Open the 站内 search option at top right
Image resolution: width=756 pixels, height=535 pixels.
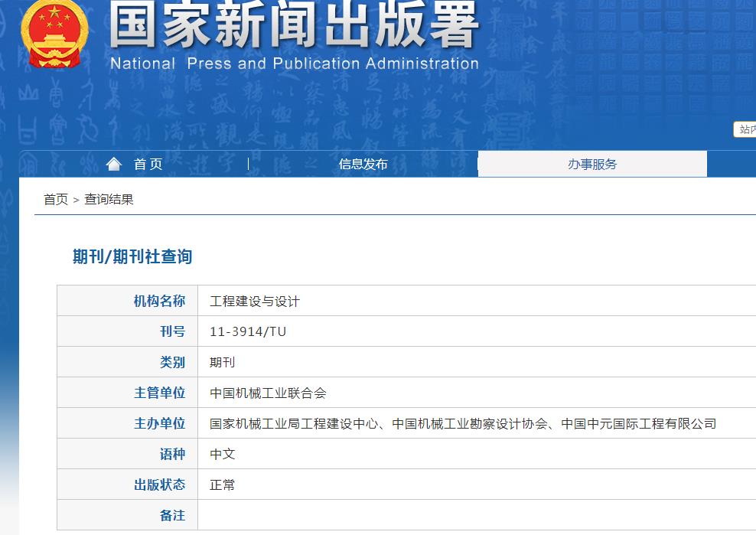tap(747, 129)
